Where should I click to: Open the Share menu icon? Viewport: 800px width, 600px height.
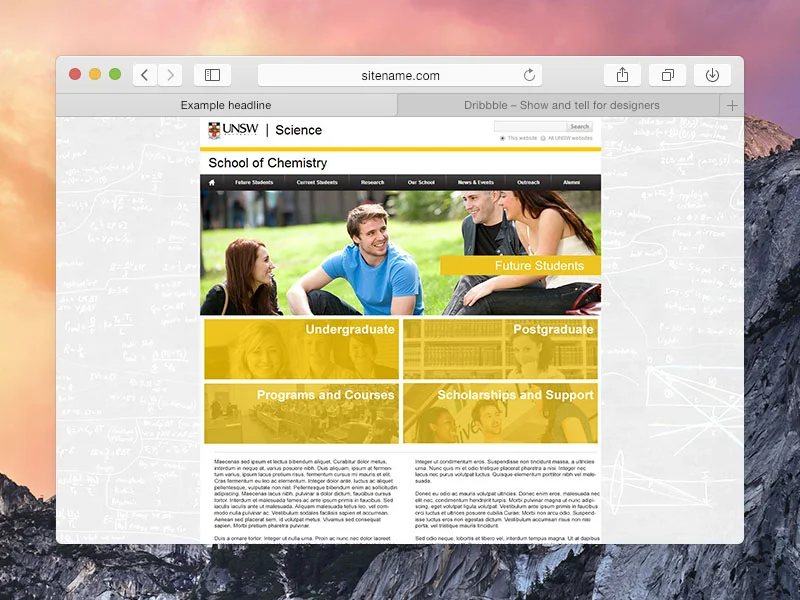tap(622, 76)
